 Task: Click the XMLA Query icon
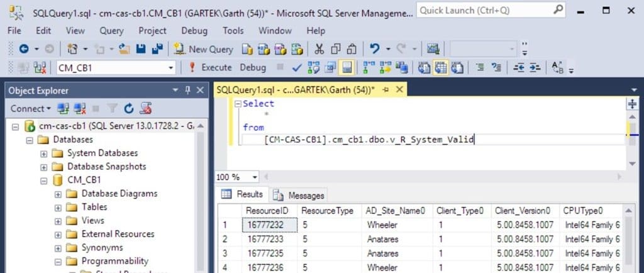(297, 49)
